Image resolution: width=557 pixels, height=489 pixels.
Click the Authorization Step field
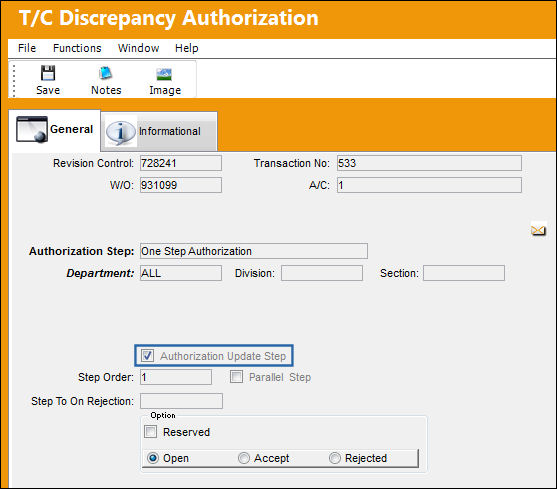click(254, 251)
